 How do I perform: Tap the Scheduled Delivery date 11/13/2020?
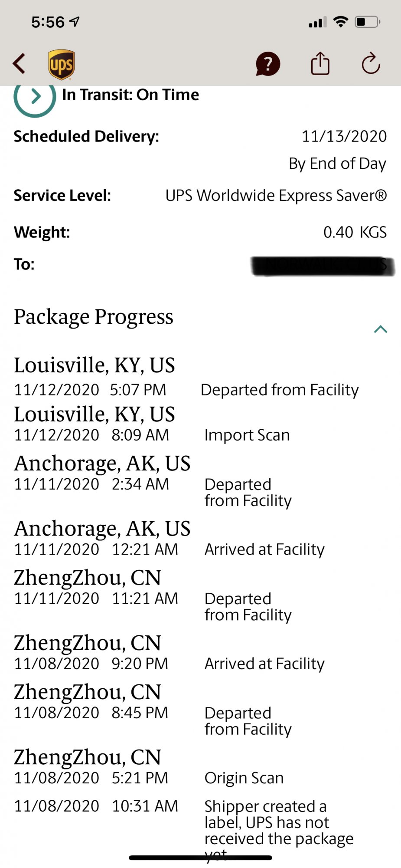(x=344, y=136)
